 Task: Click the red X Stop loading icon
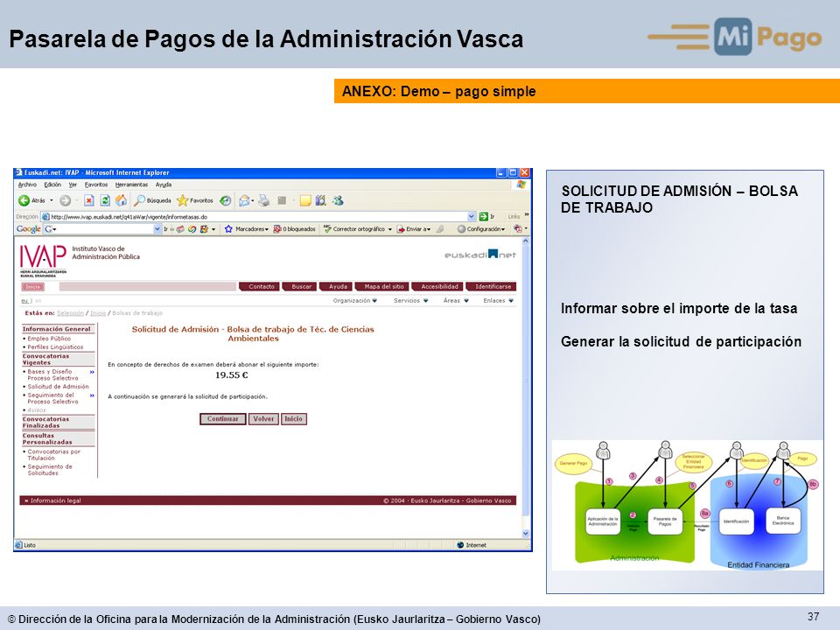coord(89,200)
